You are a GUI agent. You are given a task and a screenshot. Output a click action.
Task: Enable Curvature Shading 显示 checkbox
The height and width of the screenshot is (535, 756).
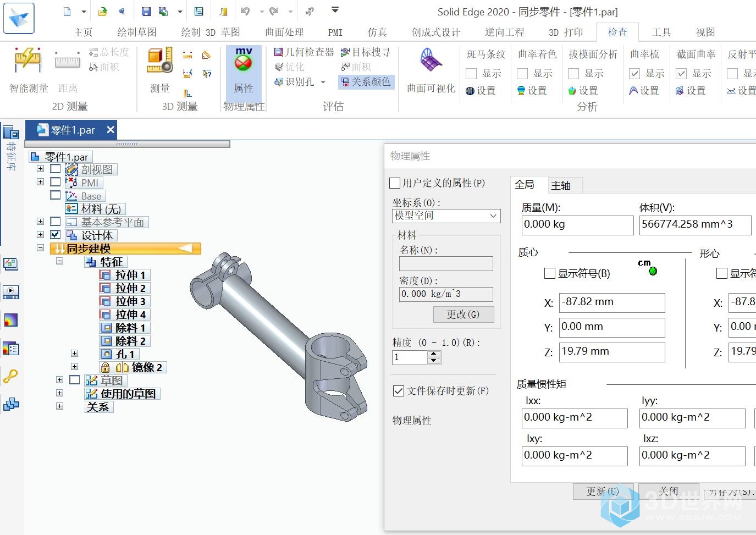coord(522,74)
